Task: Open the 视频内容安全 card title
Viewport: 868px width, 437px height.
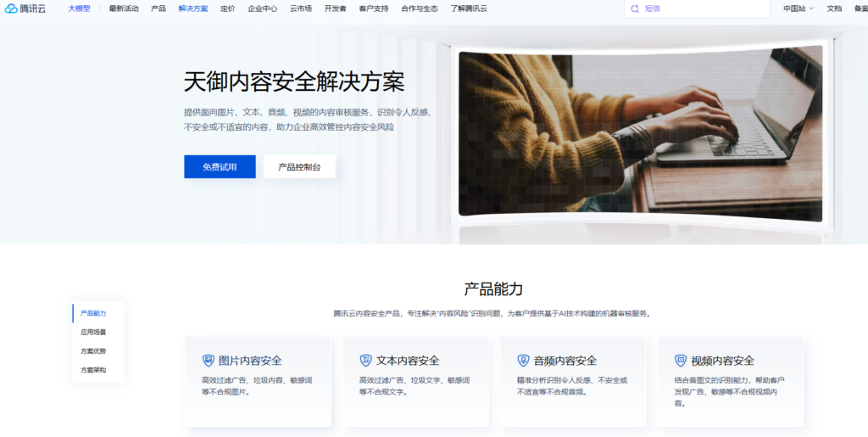Action: 722,361
